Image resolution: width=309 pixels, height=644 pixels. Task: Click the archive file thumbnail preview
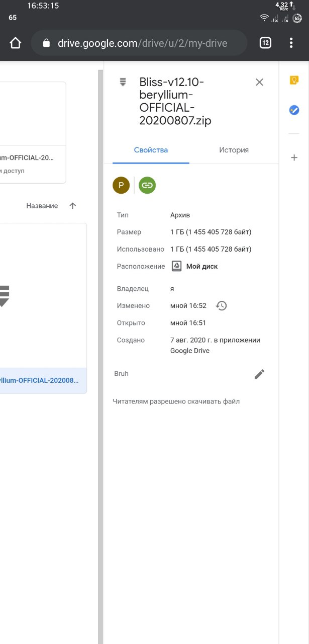[43, 295]
